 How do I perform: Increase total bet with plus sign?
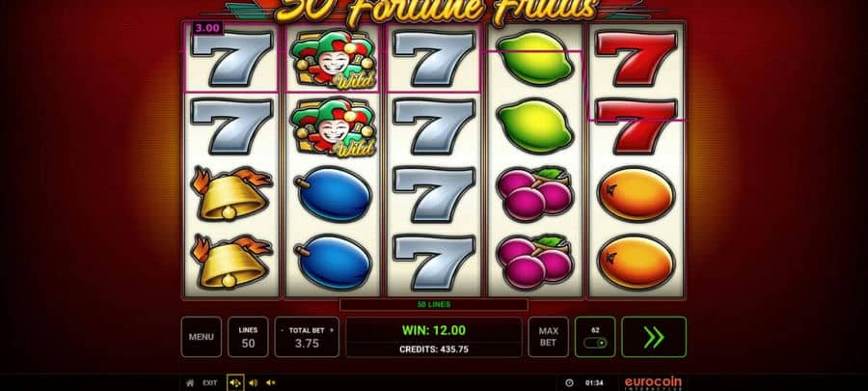click(x=332, y=330)
